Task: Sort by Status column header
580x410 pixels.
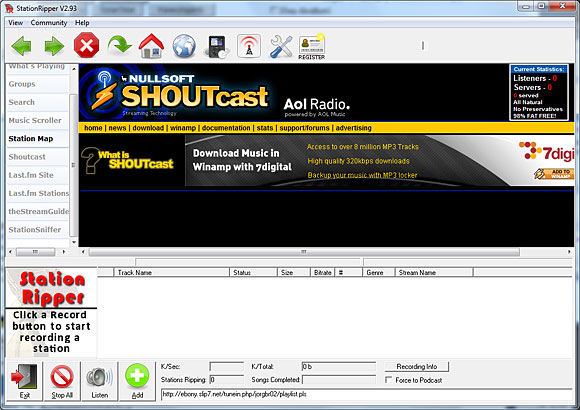Action: (x=253, y=273)
